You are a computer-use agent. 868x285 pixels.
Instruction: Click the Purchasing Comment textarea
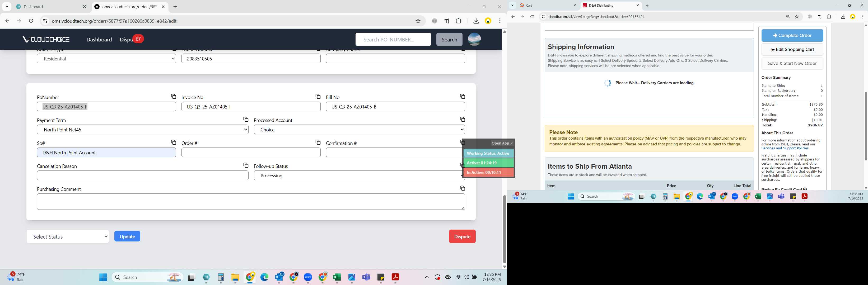[x=251, y=202]
